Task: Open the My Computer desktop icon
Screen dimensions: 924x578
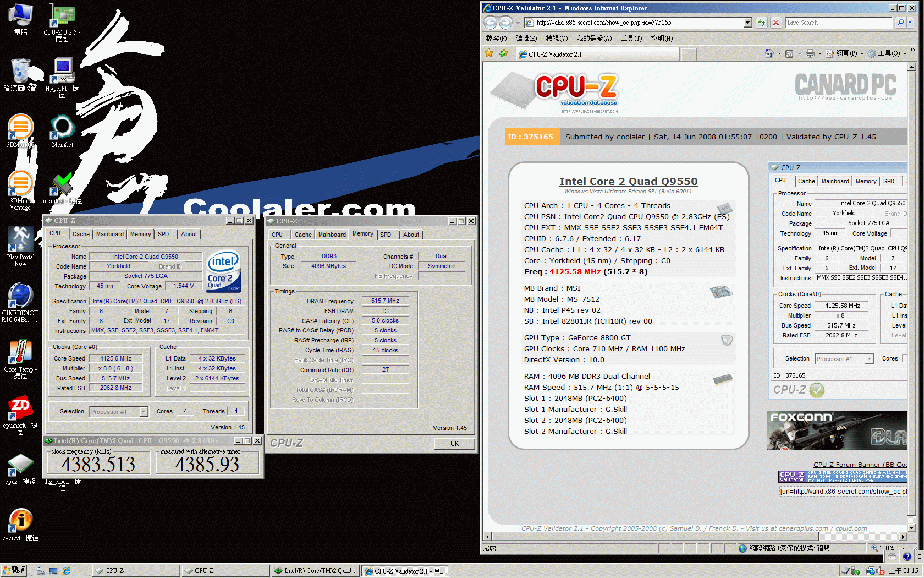Action: (x=20, y=20)
